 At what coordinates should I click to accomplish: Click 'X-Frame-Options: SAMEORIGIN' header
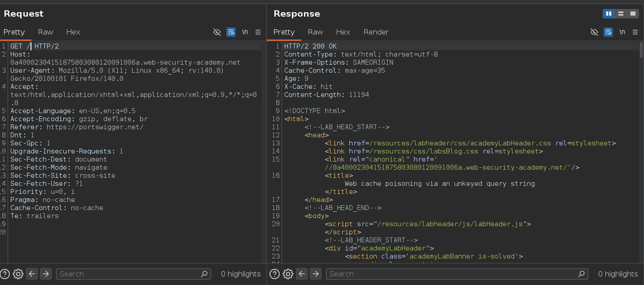tap(339, 62)
